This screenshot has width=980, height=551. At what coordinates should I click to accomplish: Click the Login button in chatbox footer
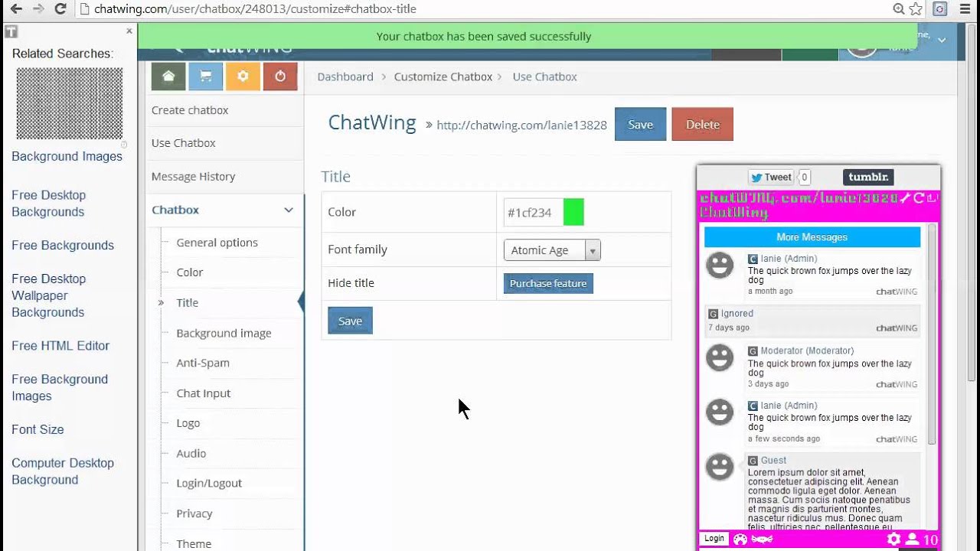(x=714, y=539)
